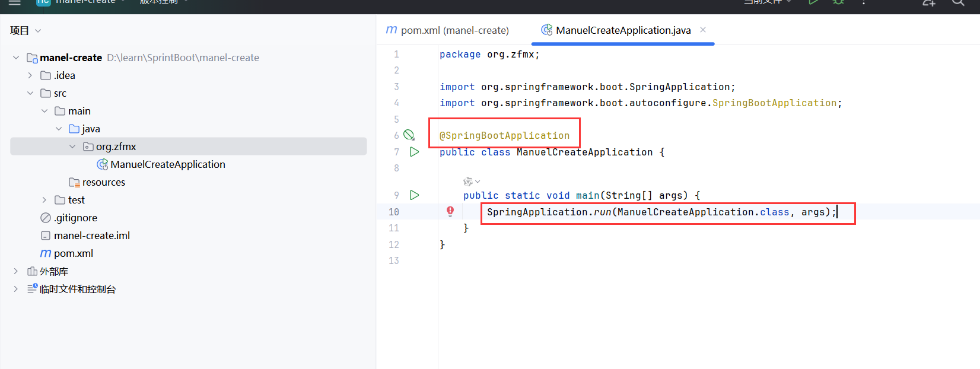Select ManuelCreateApplication class icon in project tree
The height and width of the screenshot is (369, 980).
103,164
